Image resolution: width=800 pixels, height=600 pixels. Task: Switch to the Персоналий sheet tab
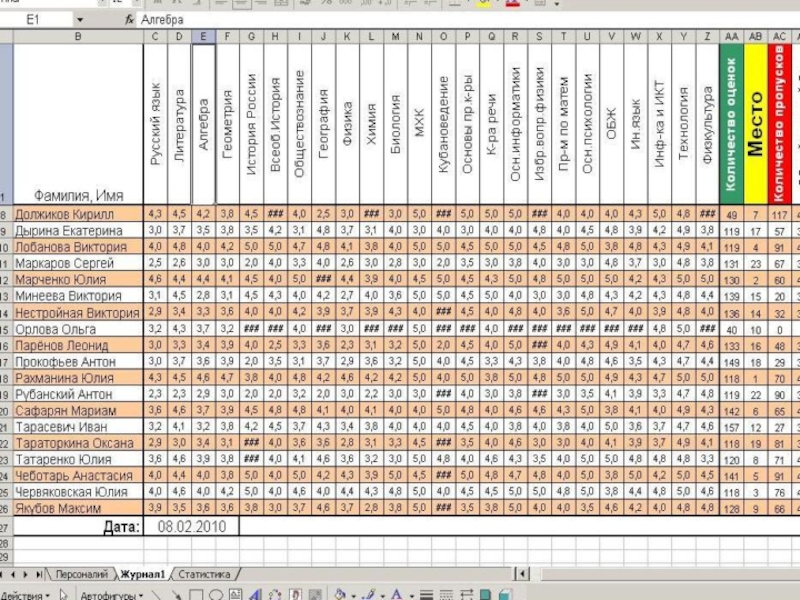[82, 574]
